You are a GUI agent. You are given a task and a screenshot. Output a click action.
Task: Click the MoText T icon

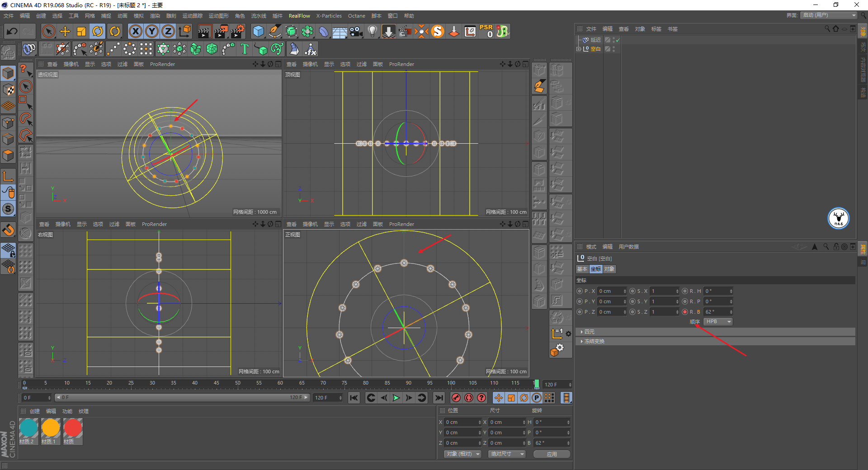pos(245,49)
